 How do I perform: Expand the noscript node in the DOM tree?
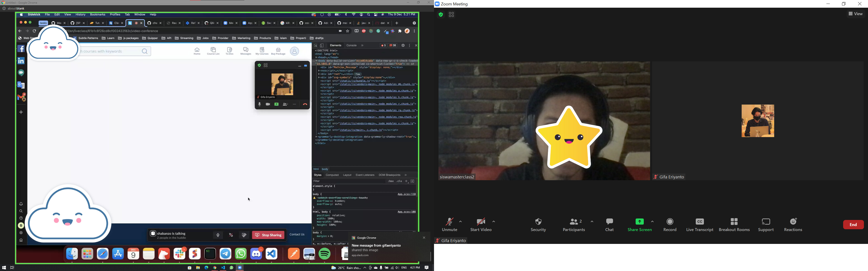coord(319,71)
